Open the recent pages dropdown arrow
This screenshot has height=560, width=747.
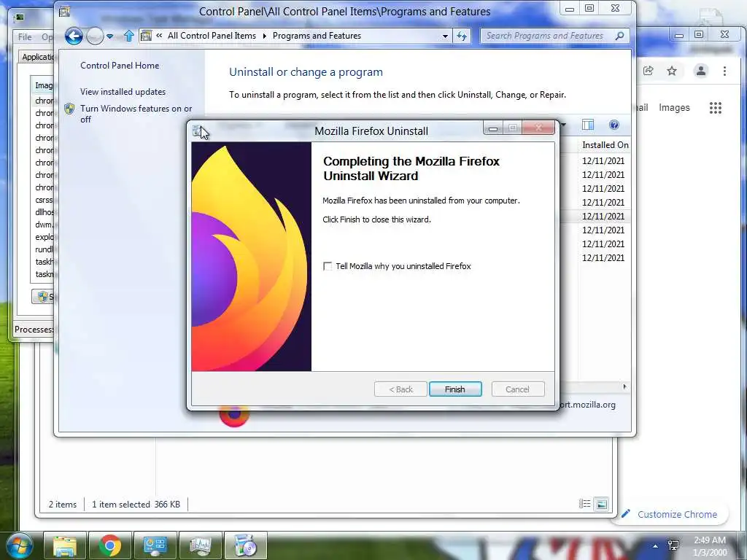point(109,36)
